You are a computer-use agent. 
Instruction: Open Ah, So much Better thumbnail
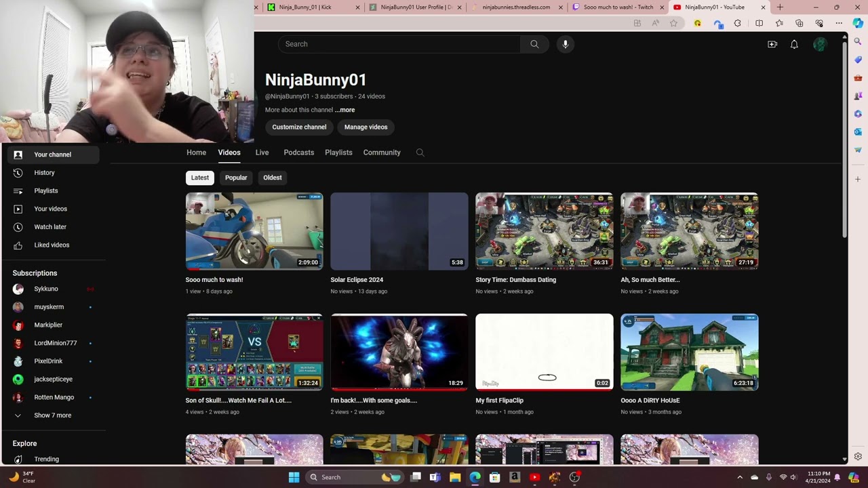pyautogui.click(x=690, y=231)
